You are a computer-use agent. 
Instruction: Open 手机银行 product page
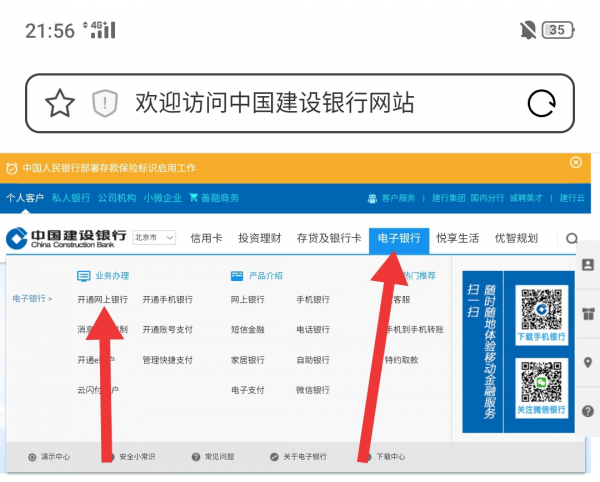[313, 300]
